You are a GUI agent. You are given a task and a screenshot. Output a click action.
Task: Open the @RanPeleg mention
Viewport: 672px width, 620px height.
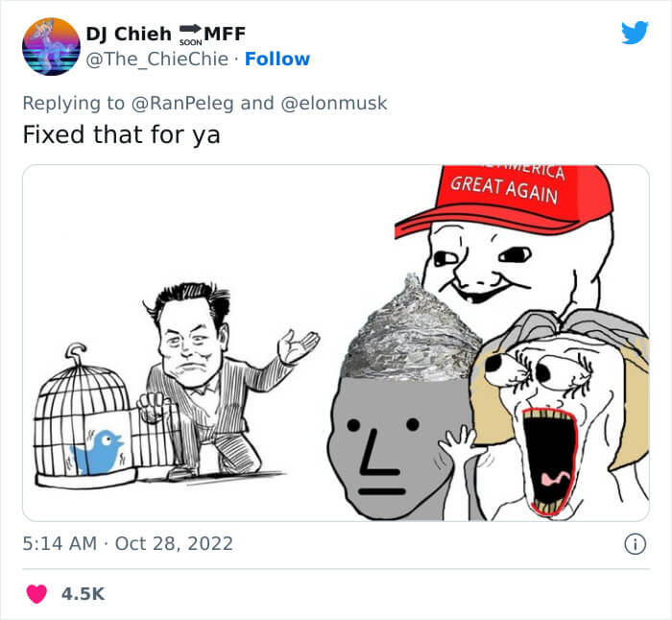pos(182,104)
